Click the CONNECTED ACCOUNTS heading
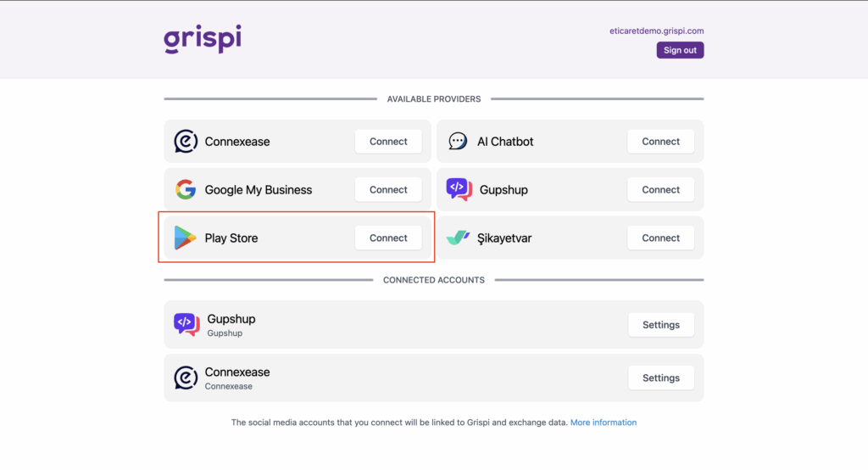Screen dimensions: 868x470 [x=434, y=280]
